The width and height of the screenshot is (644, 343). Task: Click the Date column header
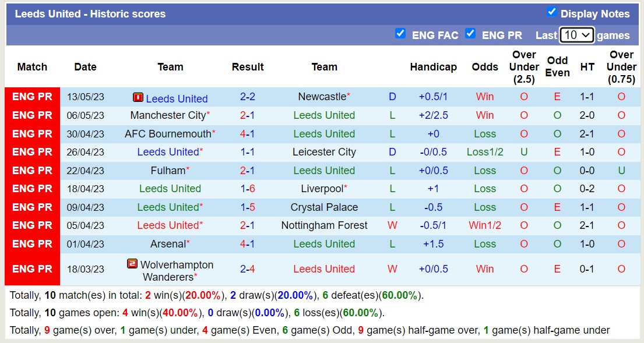pyautogui.click(x=85, y=67)
